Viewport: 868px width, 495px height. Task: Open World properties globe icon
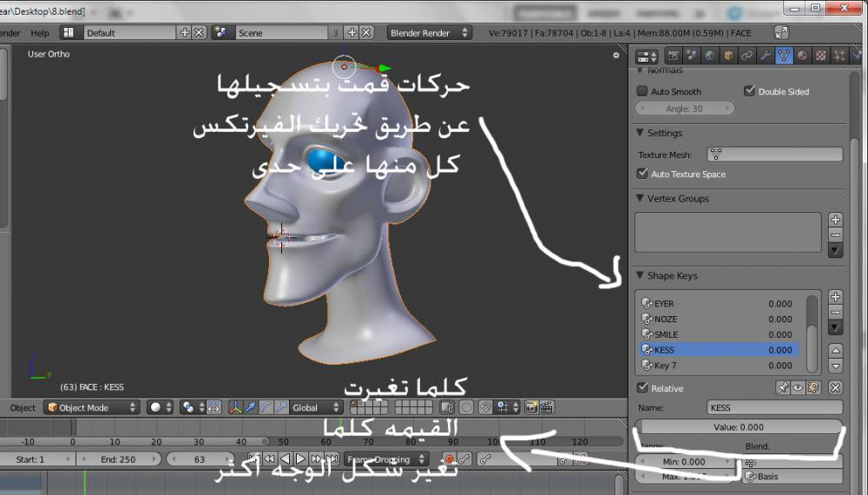tap(710, 56)
